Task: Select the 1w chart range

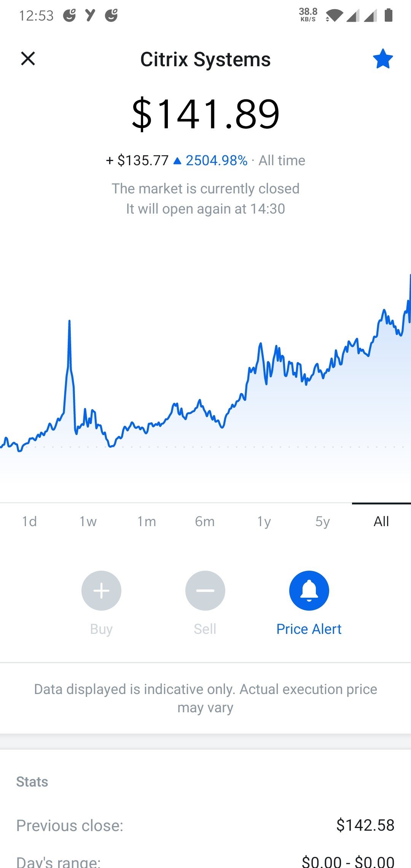Action: pos(88,521)
